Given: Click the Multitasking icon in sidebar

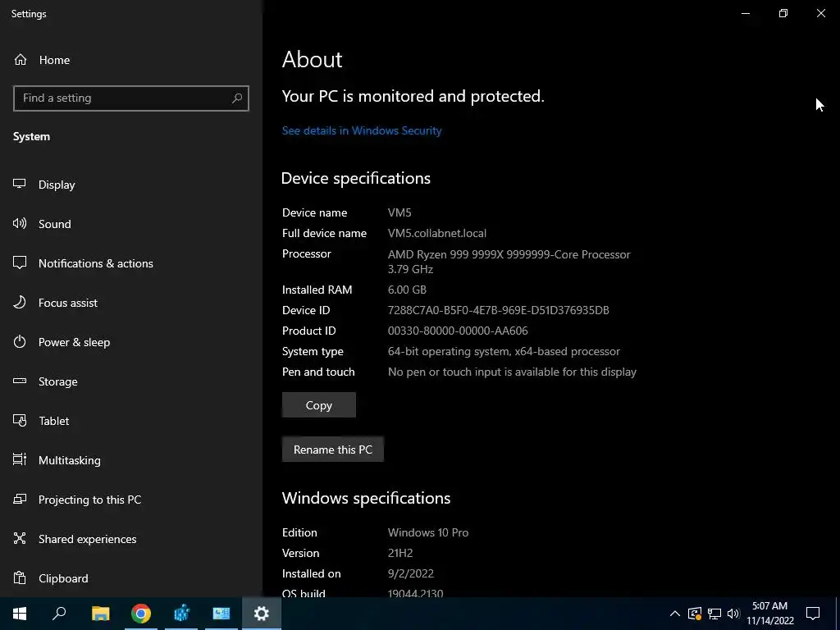Looking at the screenshot, I should coord(20,459).
